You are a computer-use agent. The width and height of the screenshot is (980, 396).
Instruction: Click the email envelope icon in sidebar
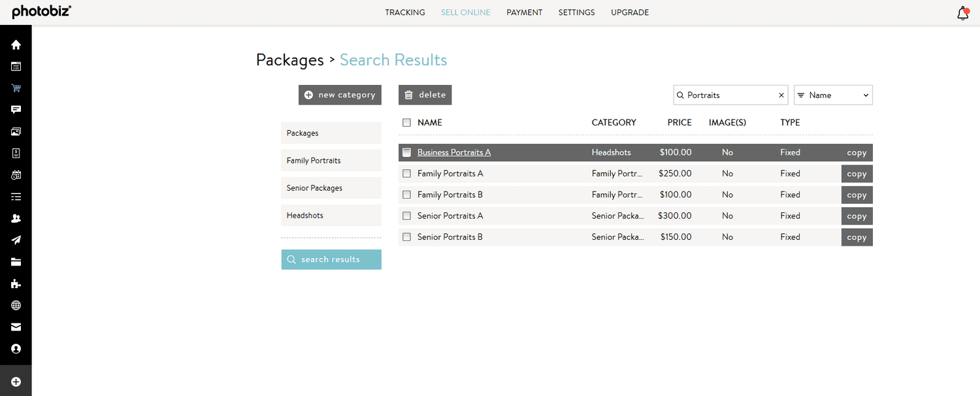coord(16,327)
